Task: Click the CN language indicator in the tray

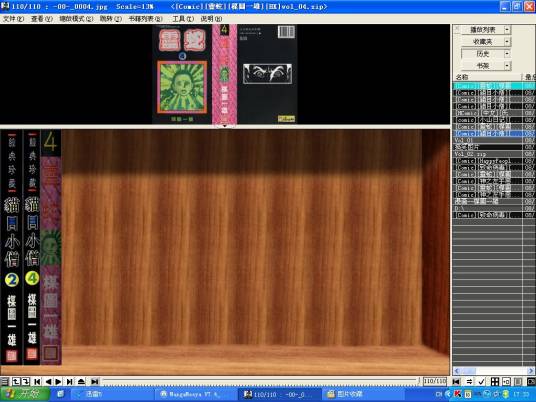Action: (x=439, y=394)
